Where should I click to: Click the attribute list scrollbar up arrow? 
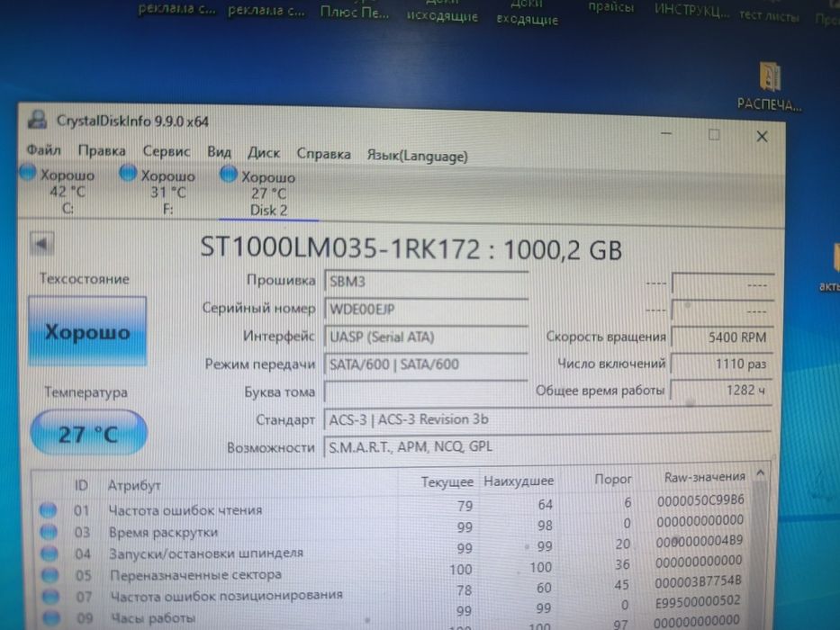[x=760, y=473]
